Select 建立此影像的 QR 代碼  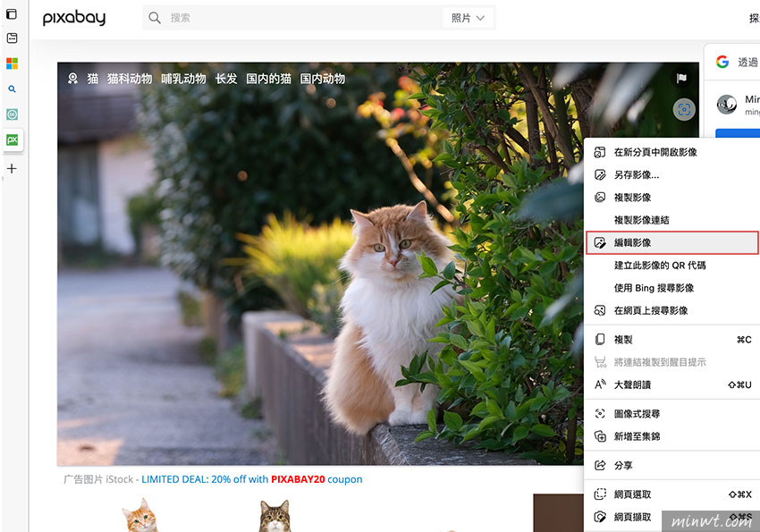coord(671,265)
